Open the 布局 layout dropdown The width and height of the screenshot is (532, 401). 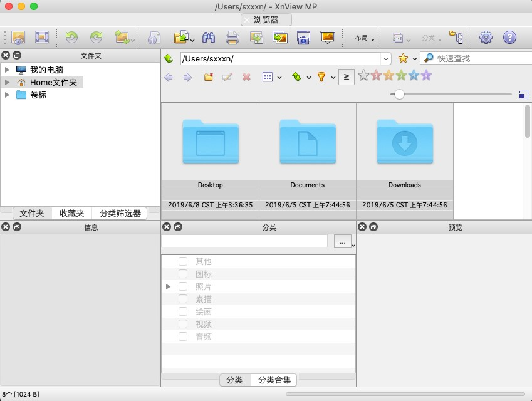(364, 38)
